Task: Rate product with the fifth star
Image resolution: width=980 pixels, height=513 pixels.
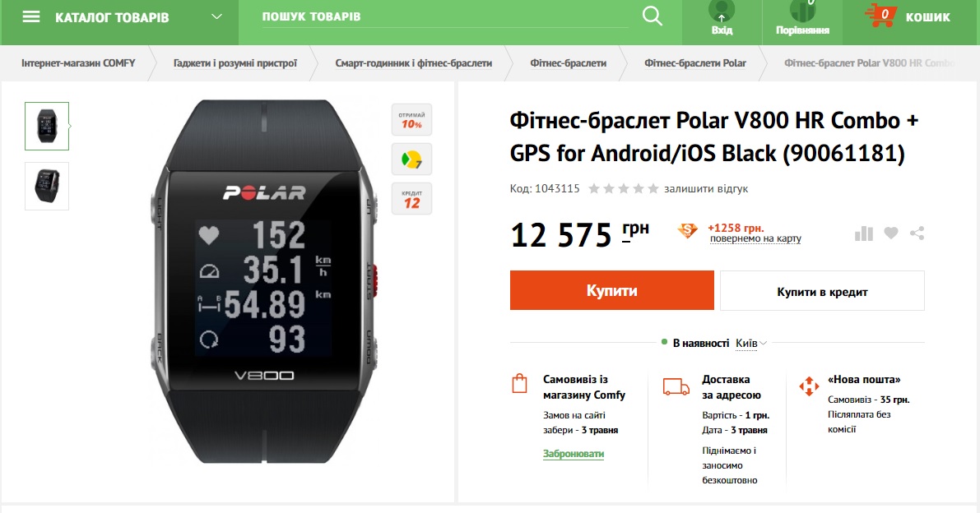Action: [653, 188]
